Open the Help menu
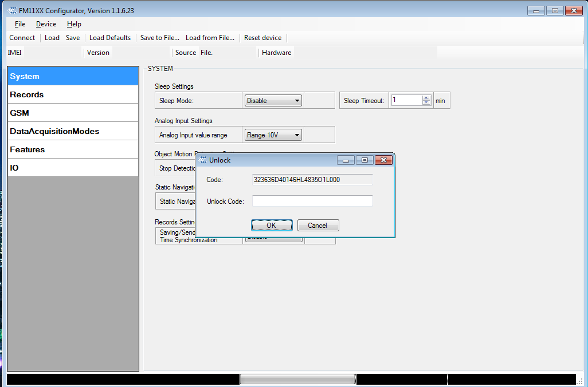 click(x=74, y=24)
